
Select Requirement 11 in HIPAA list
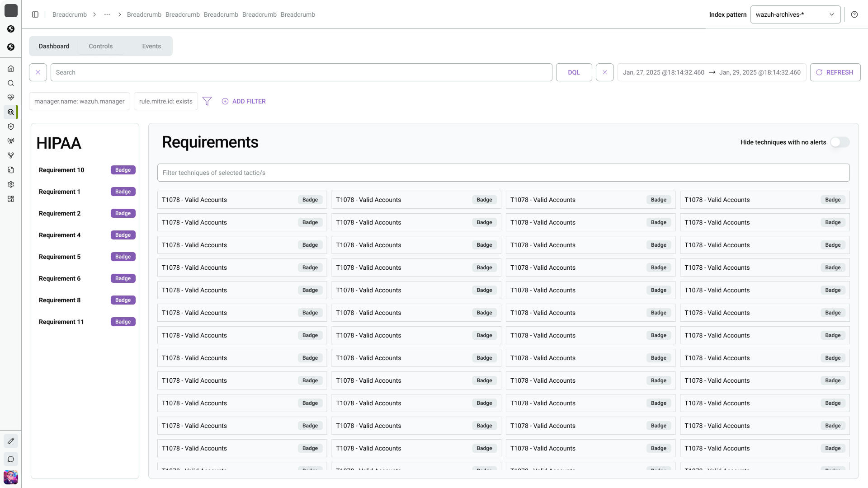click(61, 322)
